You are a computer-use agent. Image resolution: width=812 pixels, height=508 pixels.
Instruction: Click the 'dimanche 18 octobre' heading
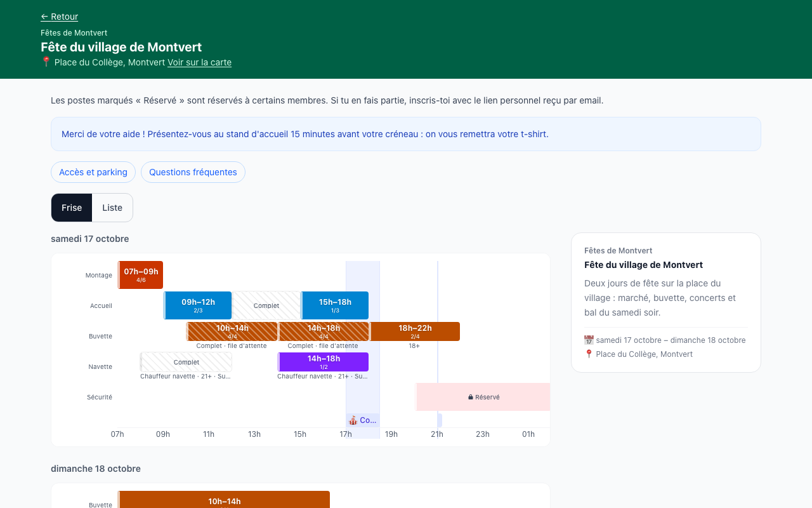[96, 469]
